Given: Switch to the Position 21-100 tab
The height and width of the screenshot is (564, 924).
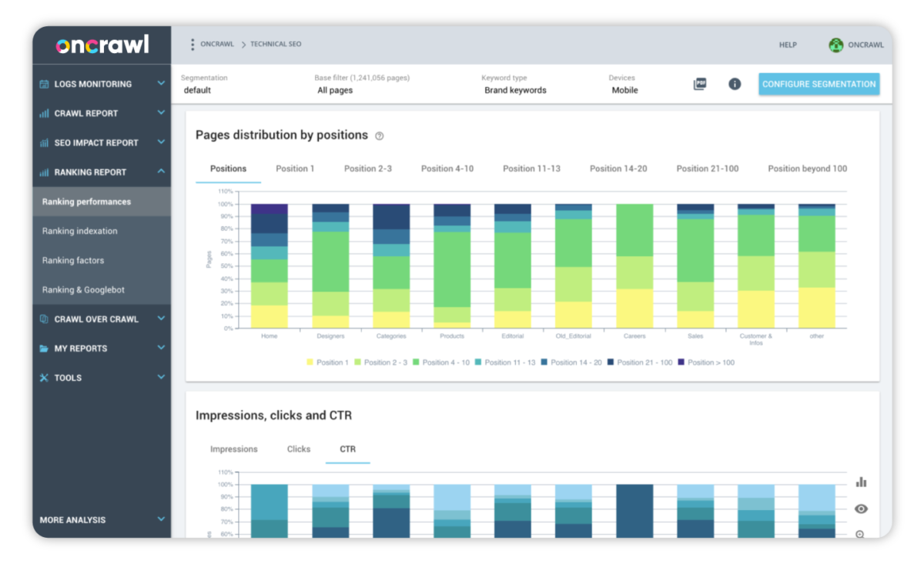Looking at the screenshot, I should pos(708,169).
